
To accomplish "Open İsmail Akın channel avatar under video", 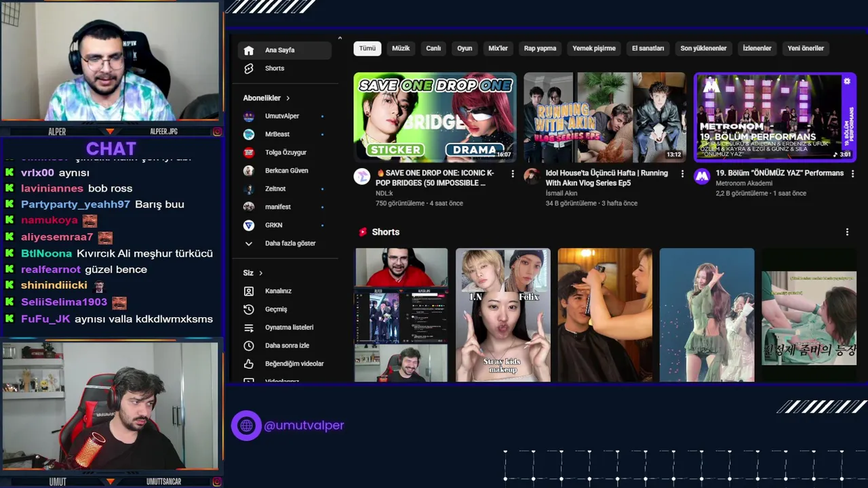I will (532, 177).
